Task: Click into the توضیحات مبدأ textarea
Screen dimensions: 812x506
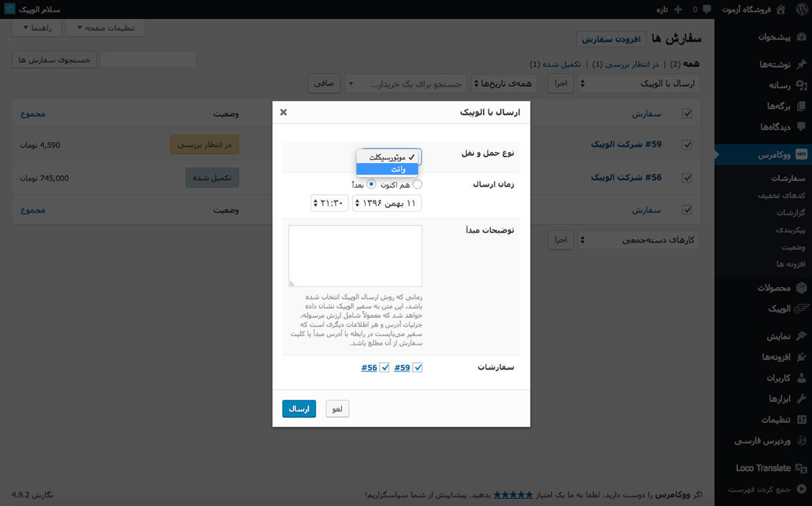Action: 355,256
